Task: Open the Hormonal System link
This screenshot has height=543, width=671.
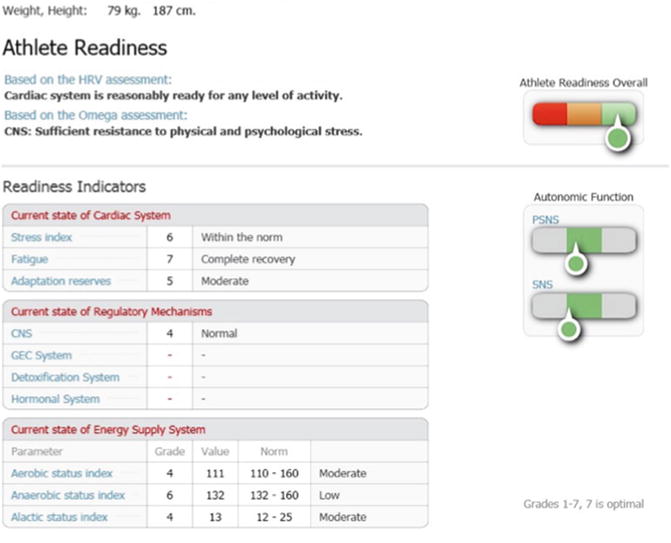Action: [x=55, y=399]
